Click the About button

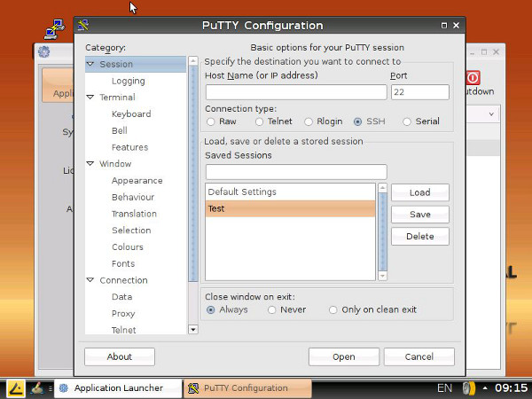[120, 356]
